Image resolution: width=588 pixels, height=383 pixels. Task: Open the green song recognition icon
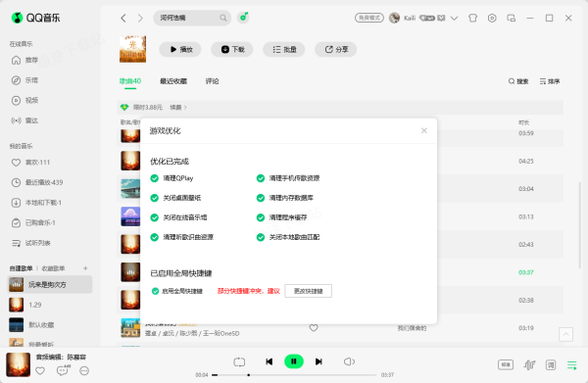(244, 18)
